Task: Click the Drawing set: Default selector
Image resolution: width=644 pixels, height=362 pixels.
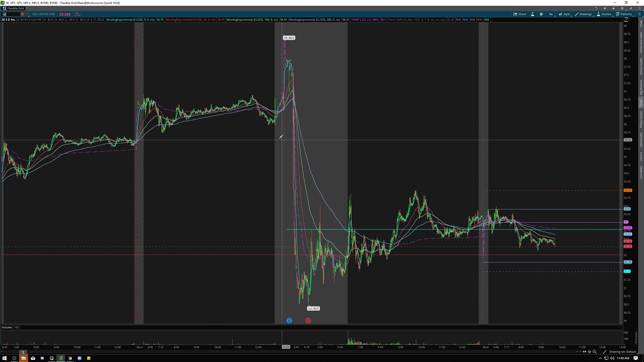Action: (623, 352)
